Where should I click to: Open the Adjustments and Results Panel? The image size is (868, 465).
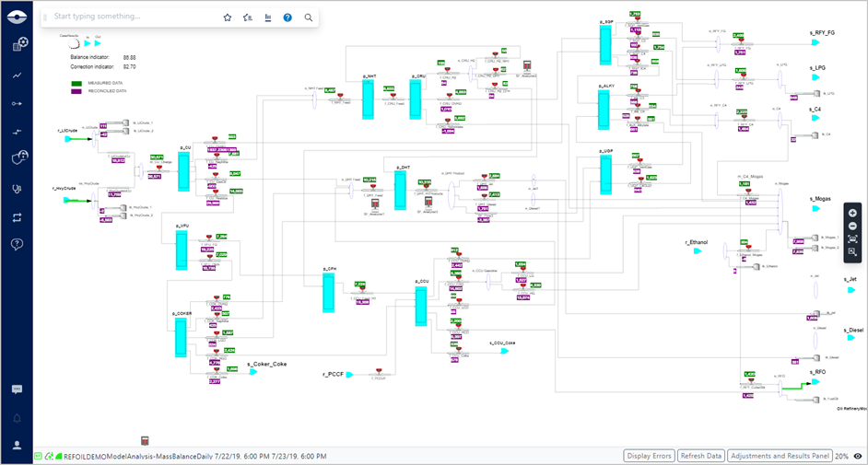(780, 456)
